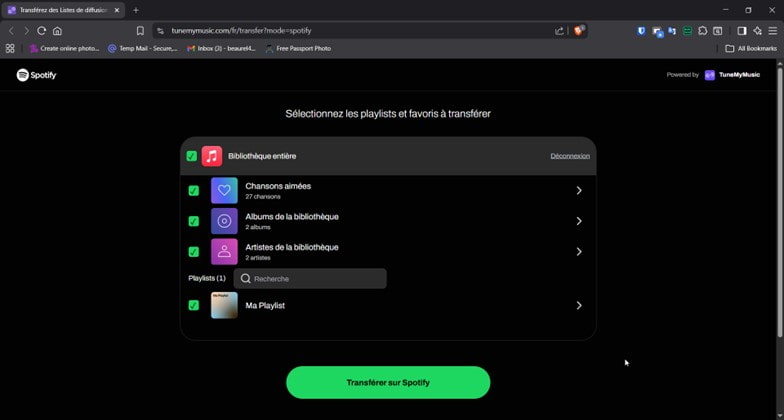Screen dimensions: 784x420
Task: Click the Transférer sur Spotify button
Action: click(x=388, y=382)
